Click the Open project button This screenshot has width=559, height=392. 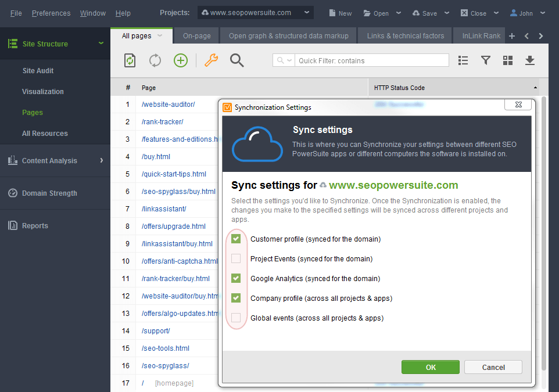click(376, 13)
